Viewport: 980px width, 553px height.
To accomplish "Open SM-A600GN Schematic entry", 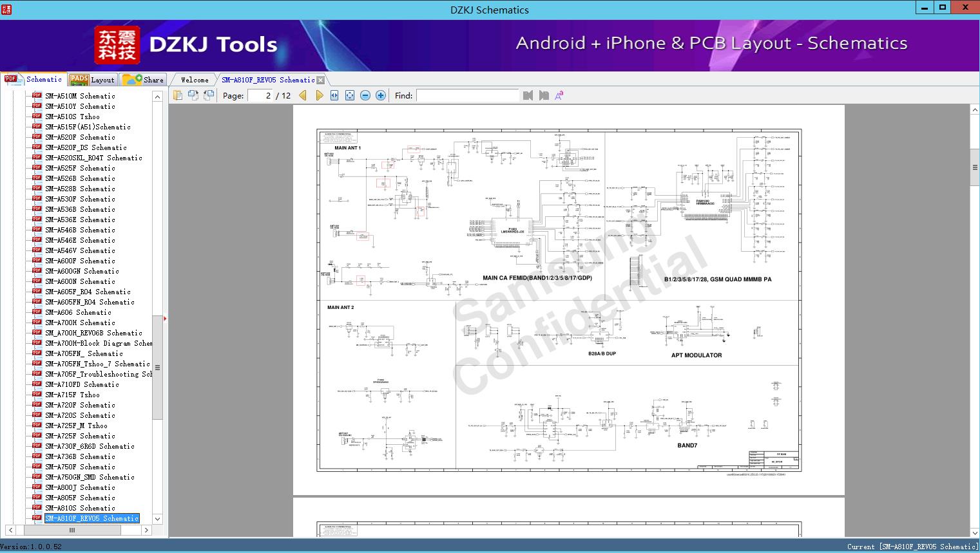I will pyautogui.click(x=82, y=271).
